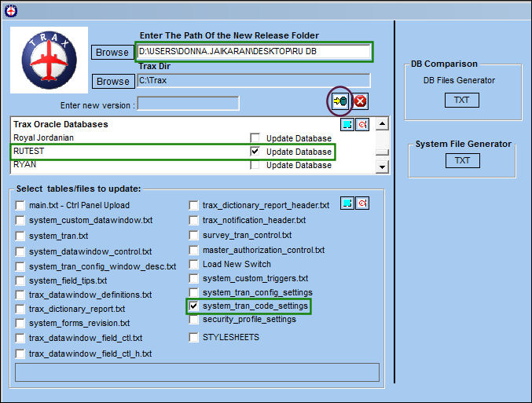Check trax_datawindow_field_ctl.txt
The height and width of the screenshot is (403, 532).
coord(20,339)
